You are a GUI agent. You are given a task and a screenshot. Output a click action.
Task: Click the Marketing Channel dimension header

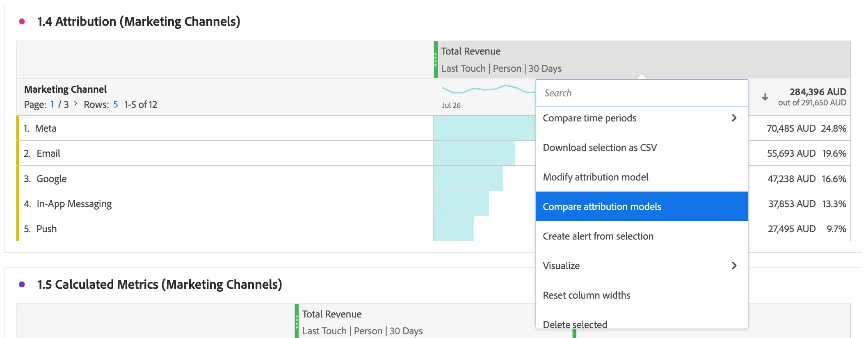pyautogui.click(x=65, y=89)
